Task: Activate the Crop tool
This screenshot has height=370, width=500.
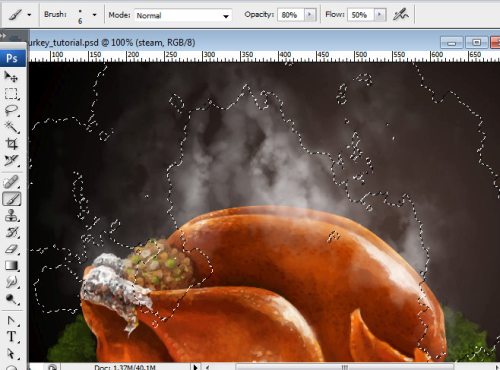Action: pyautogui.click(x=11, y=144)
